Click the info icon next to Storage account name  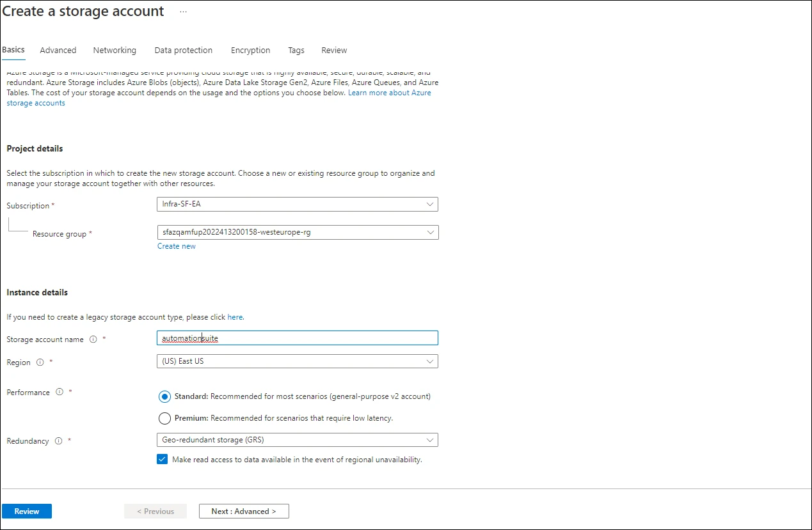tap(93, 339)
